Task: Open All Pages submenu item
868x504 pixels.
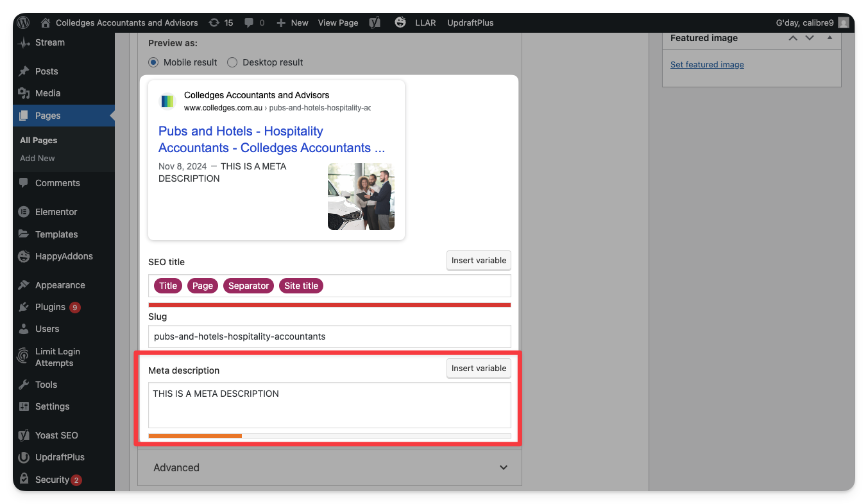Action: pyautogui.click(x=38, y=140)
